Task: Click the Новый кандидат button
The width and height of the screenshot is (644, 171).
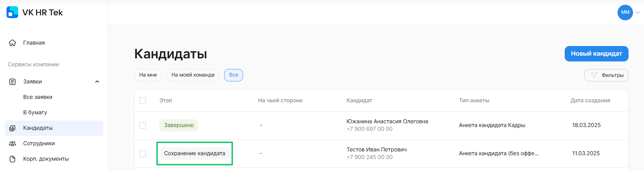Action: [x=597, y=54]
